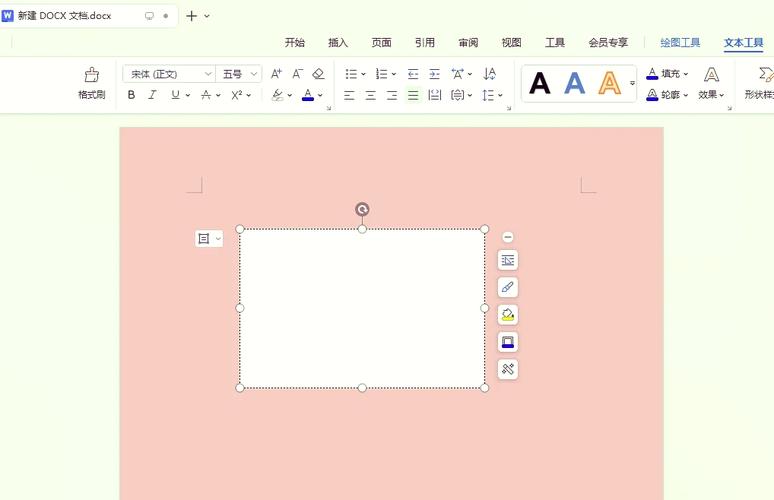Open the numbered list dropdown arrow
Screen dimensions: 774x500
pyautogui.click(x=394, y=75)
